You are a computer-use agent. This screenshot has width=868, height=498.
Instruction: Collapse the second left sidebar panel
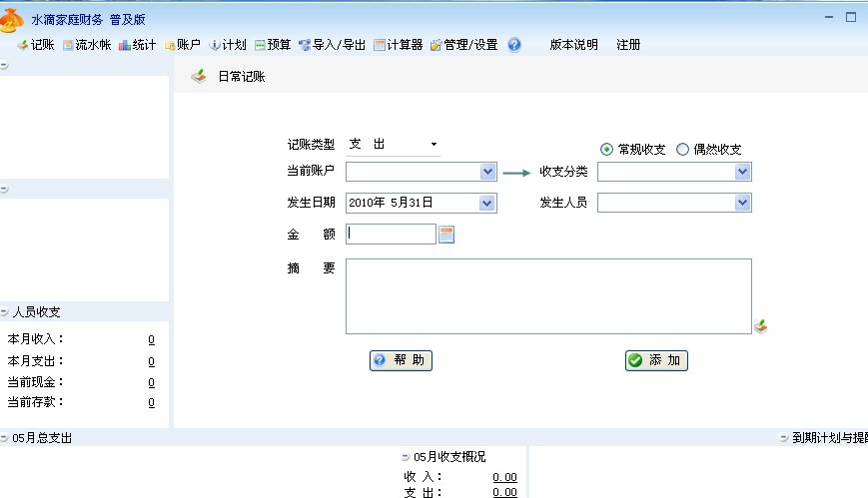pyautogui.click(x=4, y=190)
